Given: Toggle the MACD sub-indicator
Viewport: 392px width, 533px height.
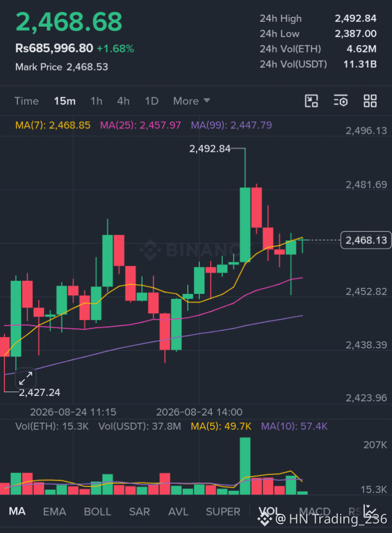Looking at the screenshot, I should click(314, 511).
